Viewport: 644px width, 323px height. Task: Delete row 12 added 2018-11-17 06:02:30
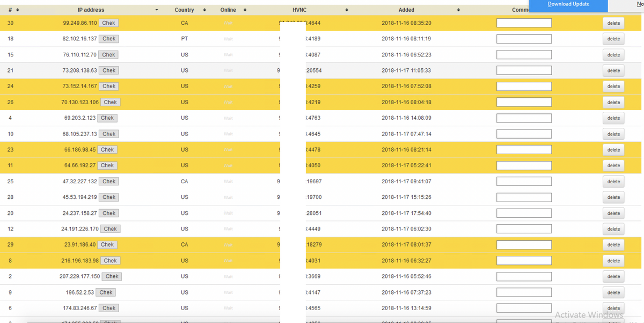pyautogui.click(x=613, y=229)
